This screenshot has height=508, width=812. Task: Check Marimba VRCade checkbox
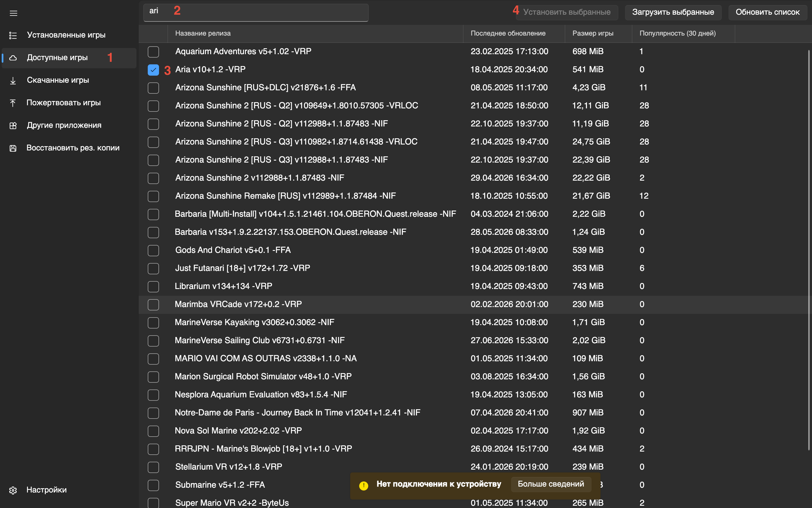pos(153,305)
